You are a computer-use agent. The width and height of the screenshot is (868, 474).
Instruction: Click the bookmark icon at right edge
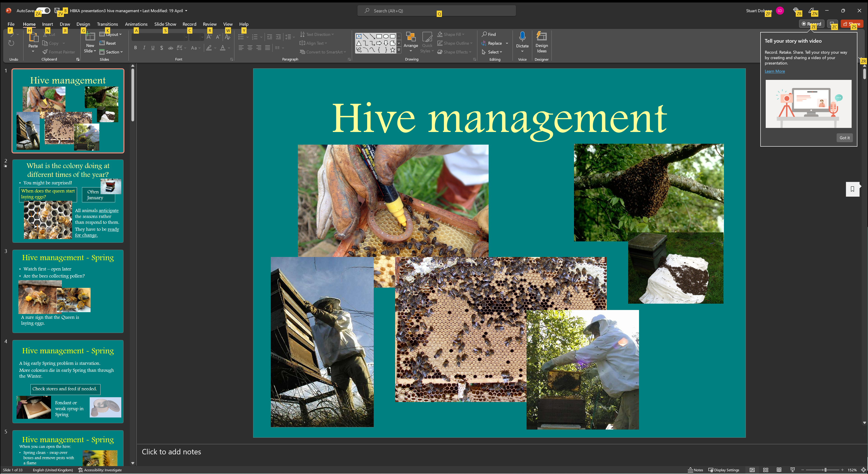click(852, 189)
